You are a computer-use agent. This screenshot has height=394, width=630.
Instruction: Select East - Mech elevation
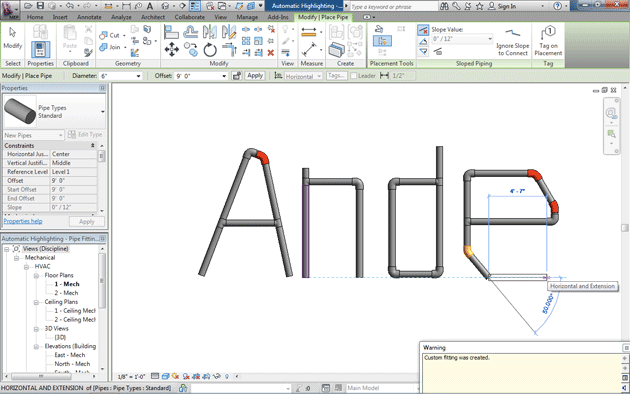[70, 355]
